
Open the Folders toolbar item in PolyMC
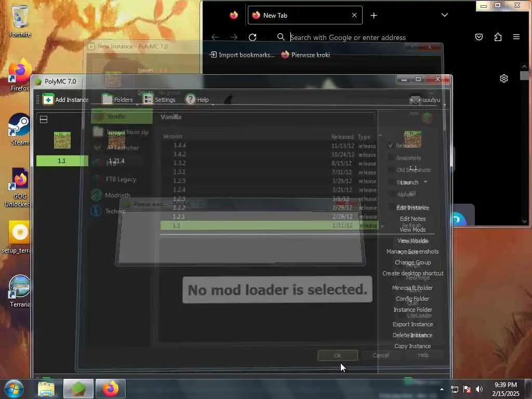click(117, 99)
